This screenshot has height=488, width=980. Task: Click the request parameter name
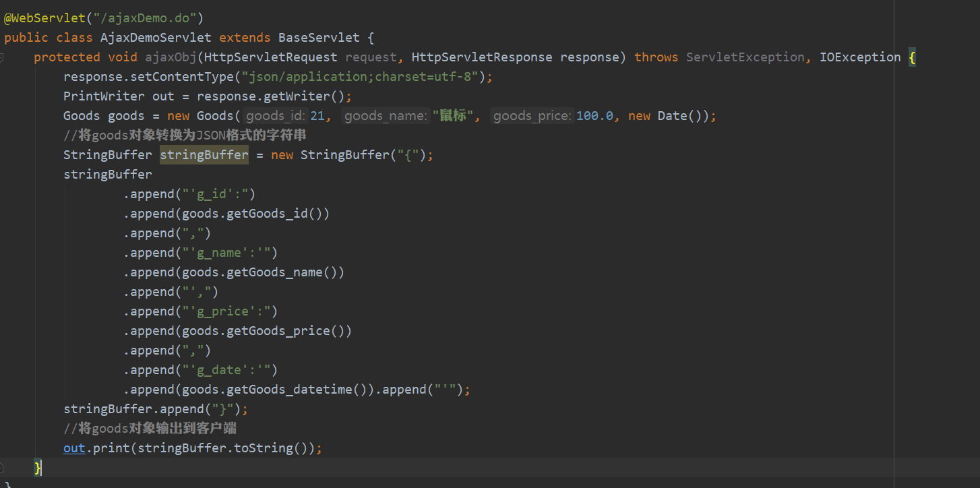371,57
